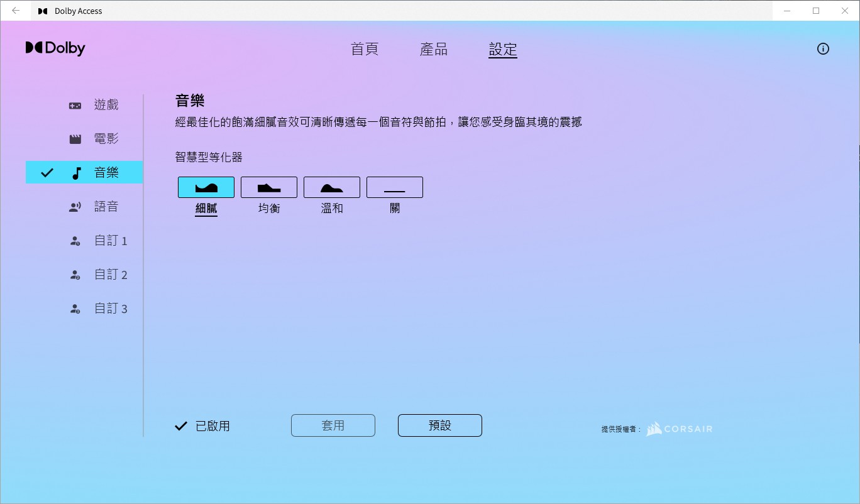This screenshot has height=504, width=860.
Task: Click the 自訂 1 user icon
Action: [x=75, y=241]
